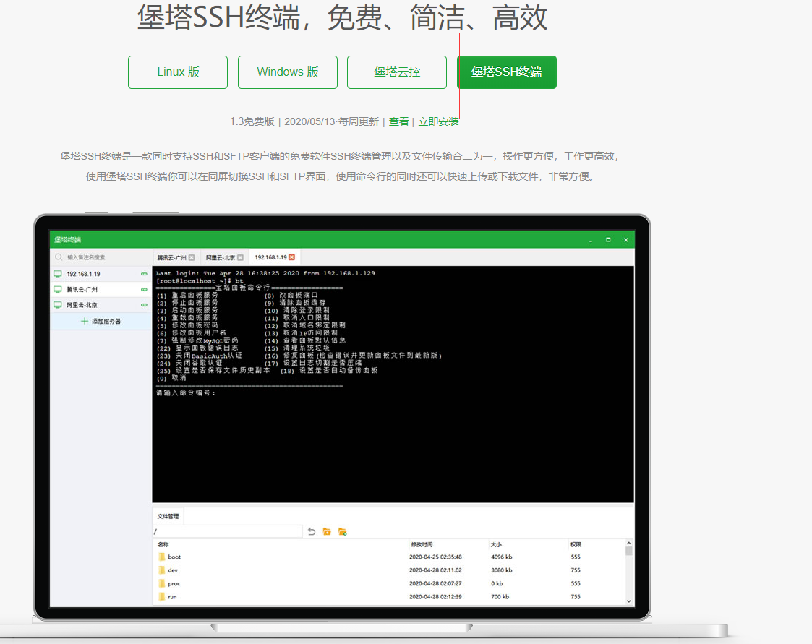
Task: Click terminal line (1) 重启面板服务
Action: click(187, 295)
